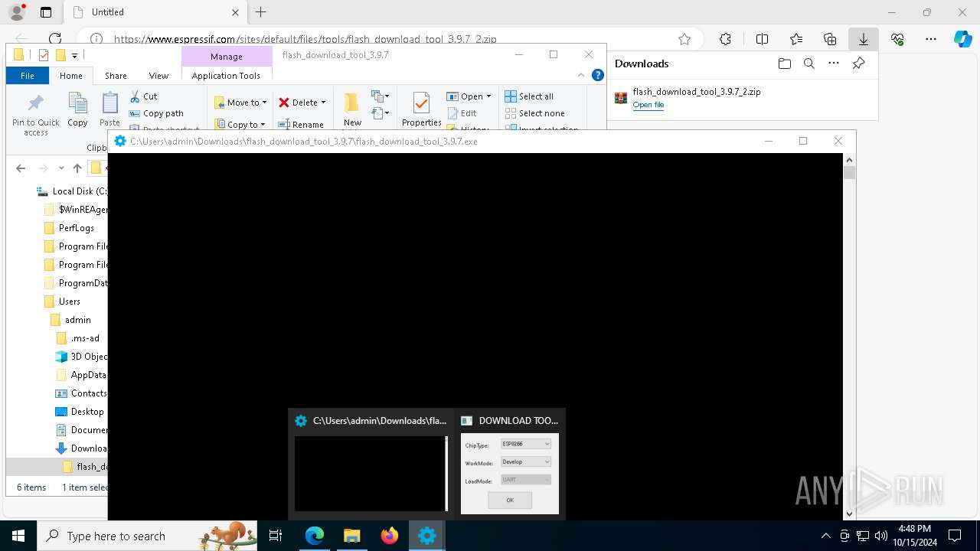Switch to View ribbon tab
980x551 pixels.
[158, 76]
